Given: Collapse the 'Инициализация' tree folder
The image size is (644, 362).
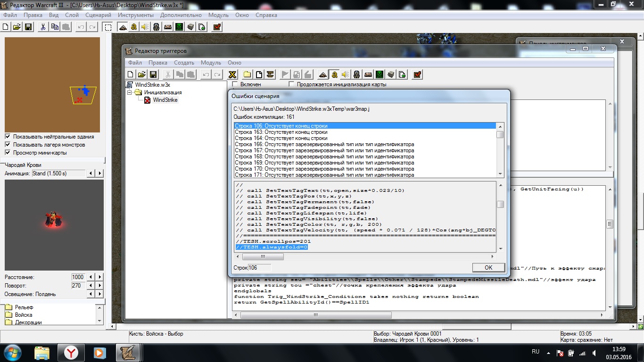Looking at the screenshot, I should coord(129,92).
